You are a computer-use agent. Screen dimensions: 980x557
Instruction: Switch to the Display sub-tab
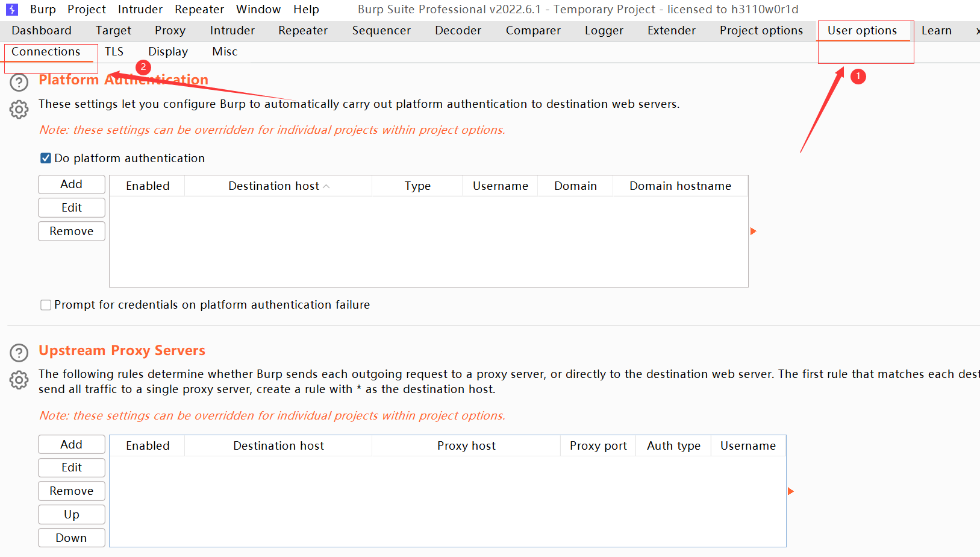tap(168, 52)
